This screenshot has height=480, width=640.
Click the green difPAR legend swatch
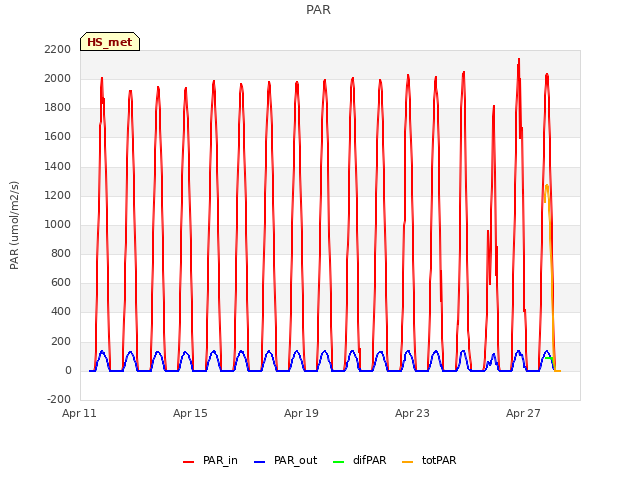(339, 462)
